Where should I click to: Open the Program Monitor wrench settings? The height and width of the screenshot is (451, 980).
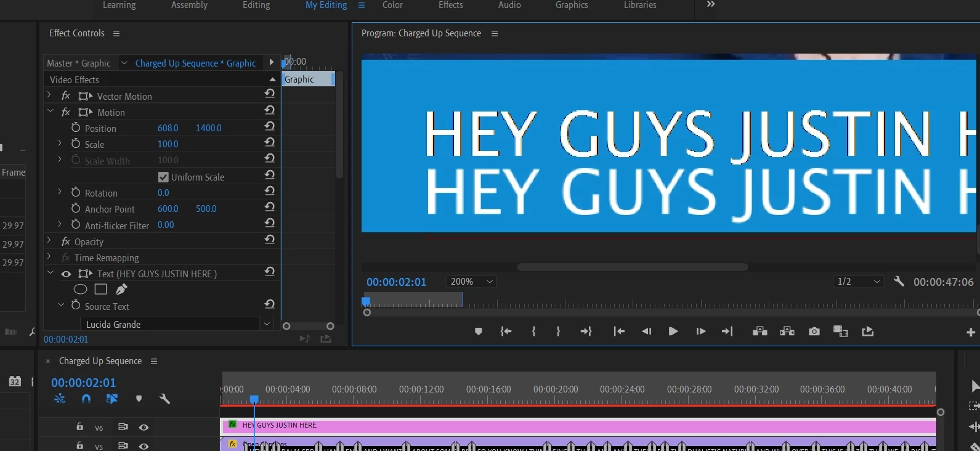(899, 282)
